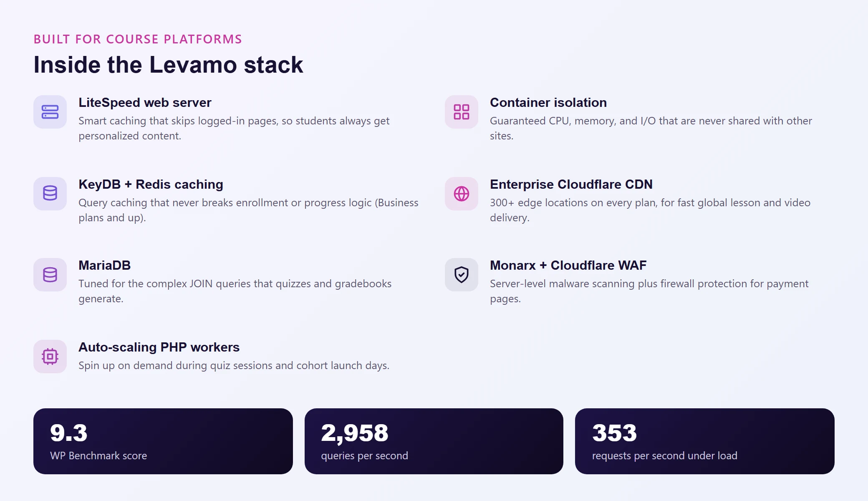Click the 'Inside the Levamo stack' heading
This screenshot has height=501, width=868.
coord(168,65)
